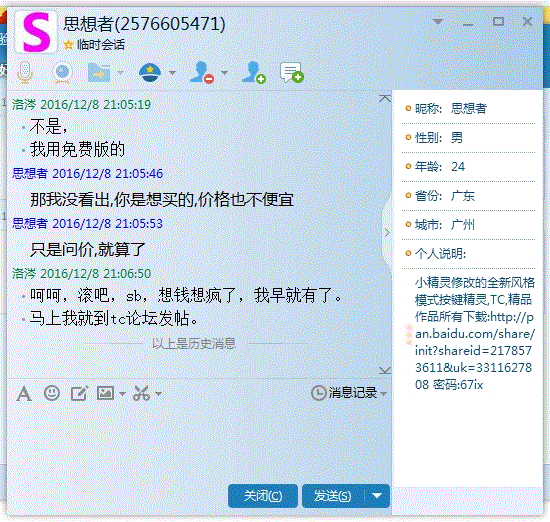Viewport: 550px width, 522px height.
Task: Open the send button options dropdown
Action: [x=377, y=496]
